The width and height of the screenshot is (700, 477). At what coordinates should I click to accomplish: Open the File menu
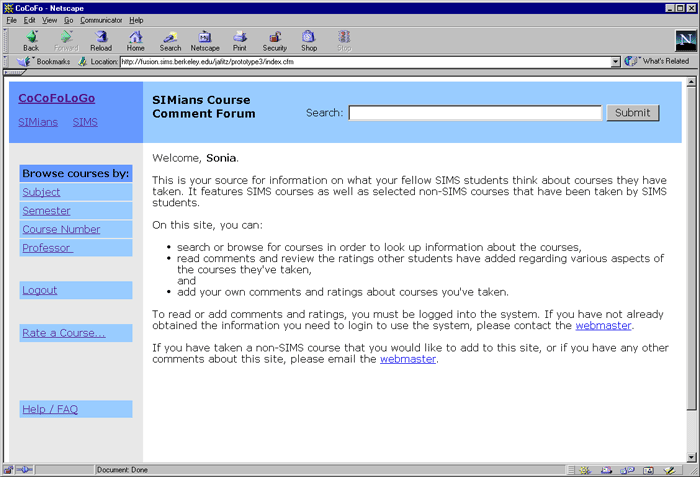click(11, 20)
